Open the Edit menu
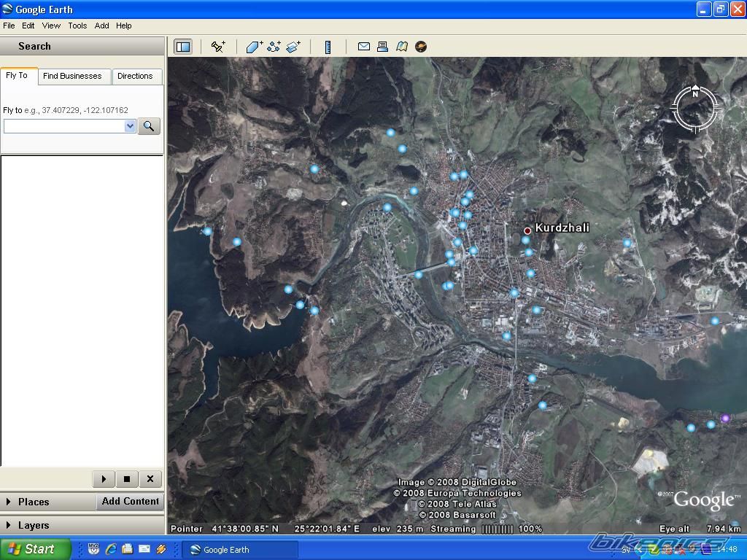Screen dimensions: 747x560 coord(28,26)
